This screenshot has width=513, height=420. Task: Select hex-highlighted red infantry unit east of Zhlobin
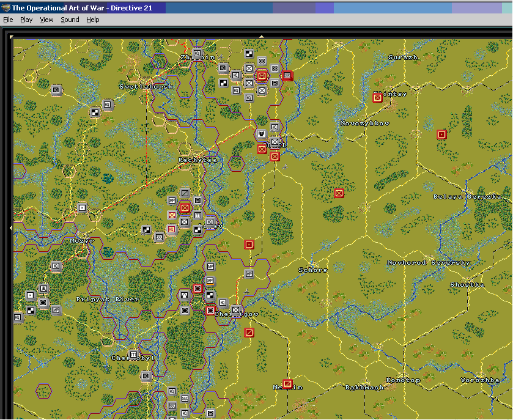(x=262, y=76)
